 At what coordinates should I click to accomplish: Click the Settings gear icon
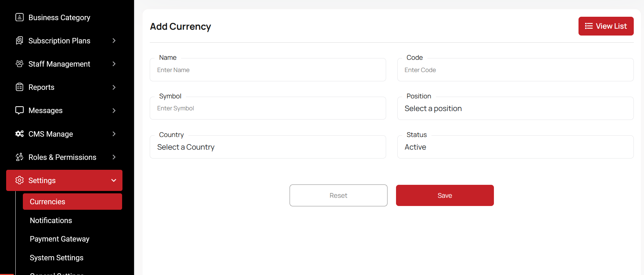point(19,180)
